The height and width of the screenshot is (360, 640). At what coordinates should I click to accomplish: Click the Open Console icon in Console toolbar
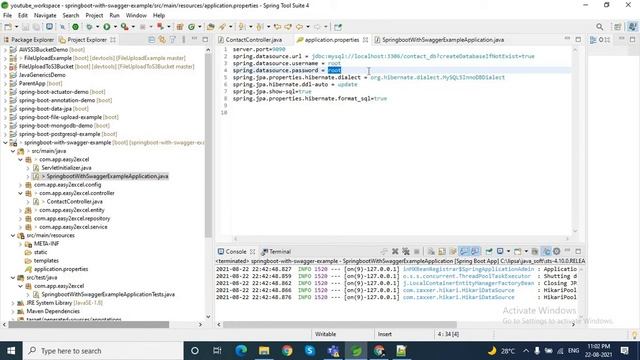(518, 251)
